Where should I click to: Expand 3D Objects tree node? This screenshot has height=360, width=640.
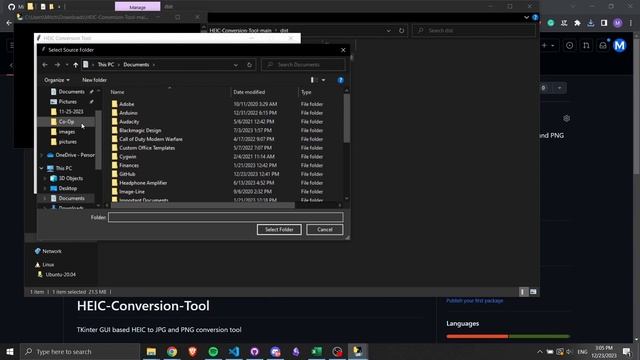(x=45, y=178)
